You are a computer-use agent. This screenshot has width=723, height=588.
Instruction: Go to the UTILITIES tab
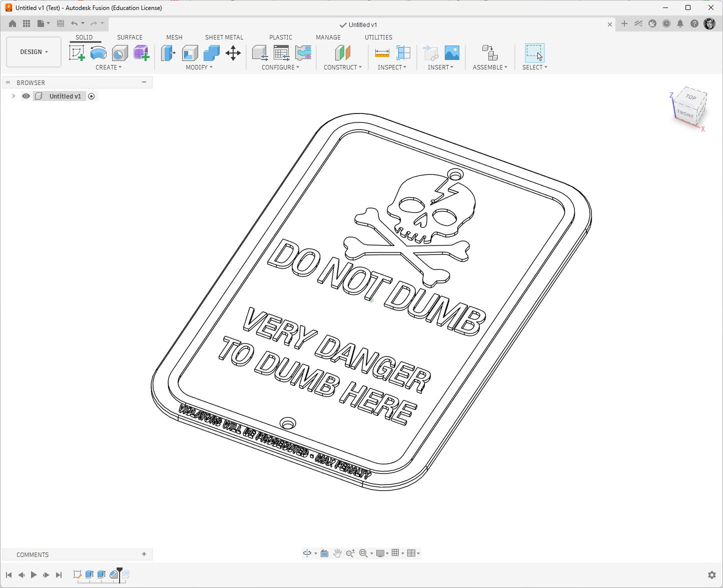pos(378,37)
